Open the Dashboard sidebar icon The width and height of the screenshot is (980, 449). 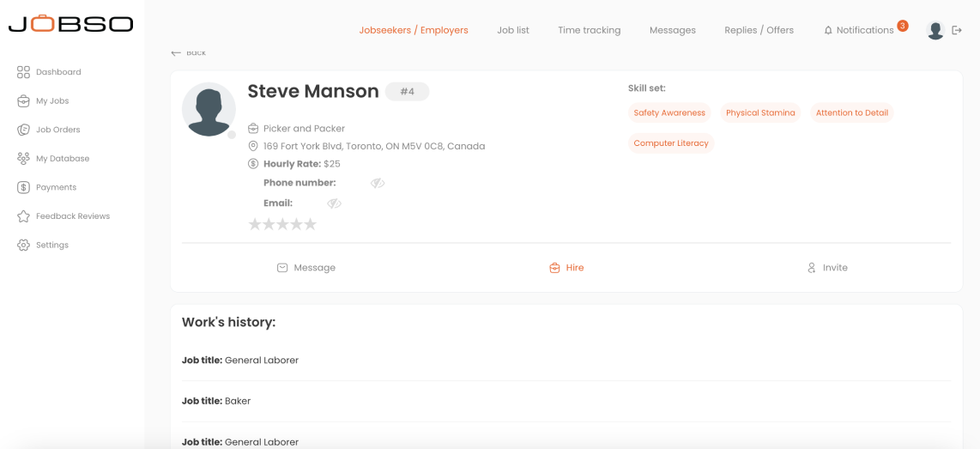click(x=23, y=72)
